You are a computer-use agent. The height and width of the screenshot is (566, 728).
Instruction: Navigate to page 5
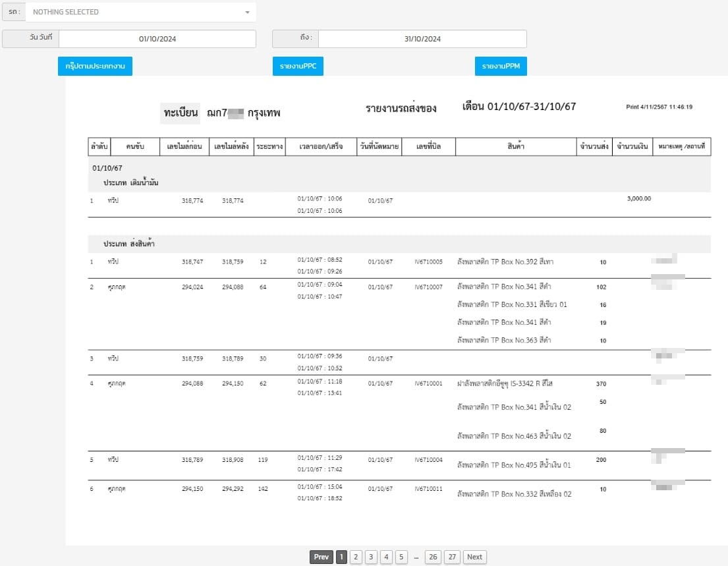tap(402, 557)
